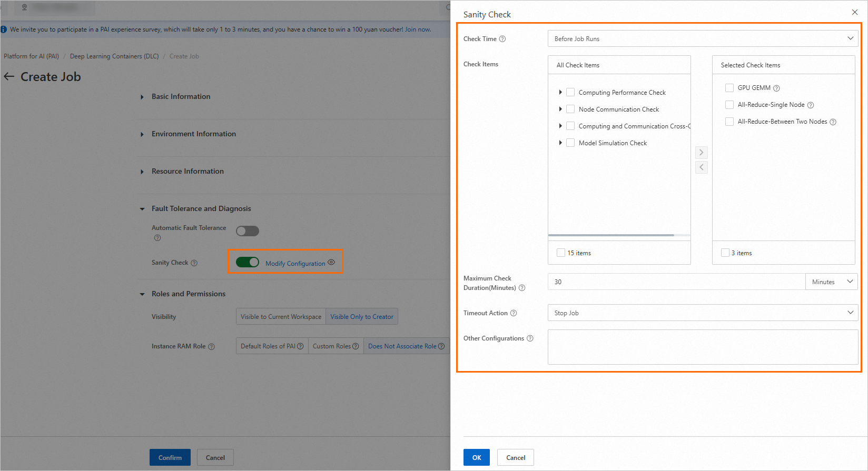Collapse Fault Tolerance and Diagnosis section
This screenshot has width=868, height=471.
(142, 209)
